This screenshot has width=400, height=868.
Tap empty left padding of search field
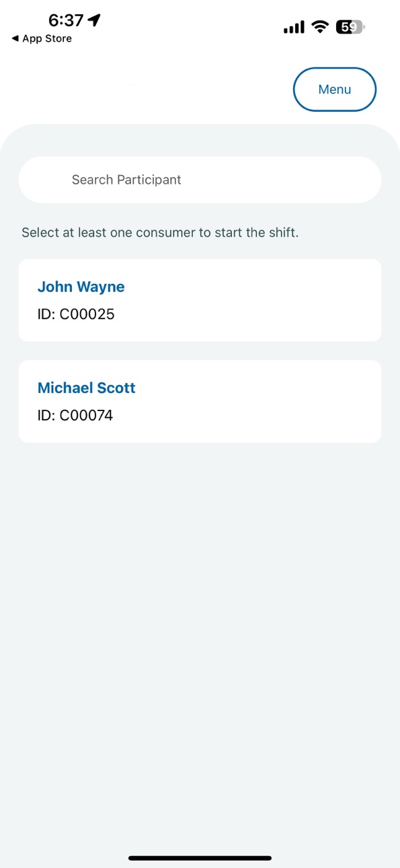point(45,180)
